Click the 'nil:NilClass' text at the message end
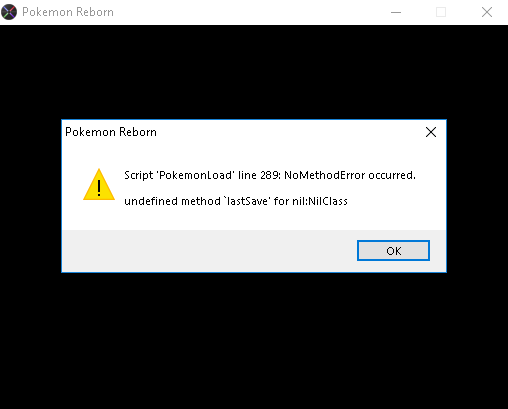 click(320, 201)
